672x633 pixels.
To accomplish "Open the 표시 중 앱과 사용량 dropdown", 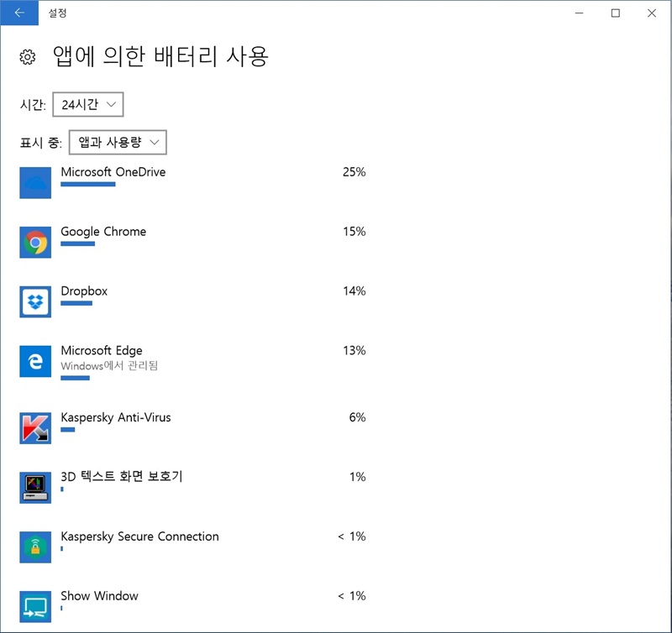I will pyautogui.click(x=118, y=142).
